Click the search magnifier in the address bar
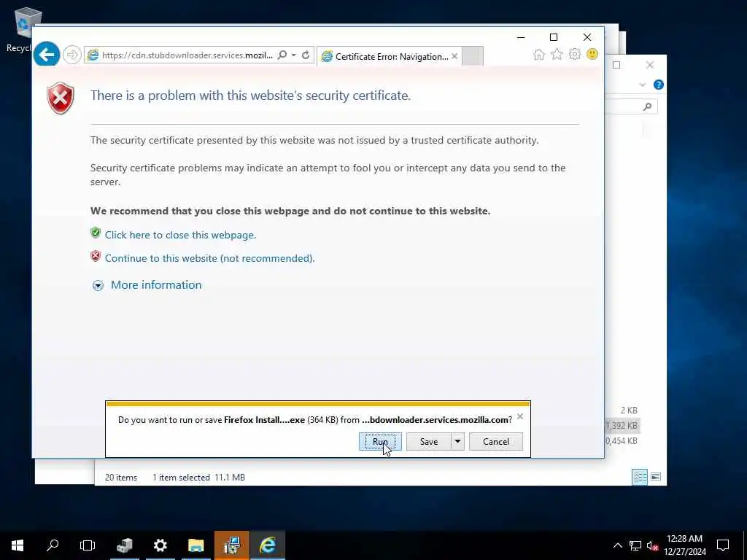The width and height of the screenshot is (747, 560). pos(282,55)
